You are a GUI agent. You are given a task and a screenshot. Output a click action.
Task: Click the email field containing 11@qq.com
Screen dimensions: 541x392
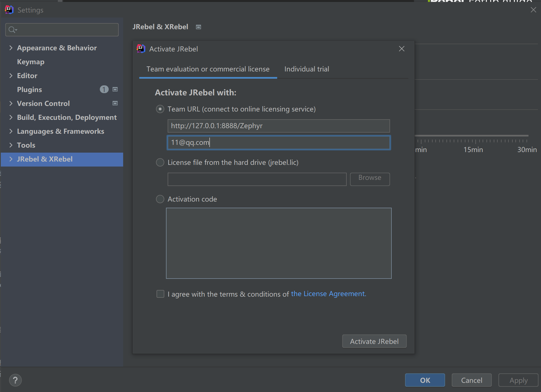click(x=279, y=142)
